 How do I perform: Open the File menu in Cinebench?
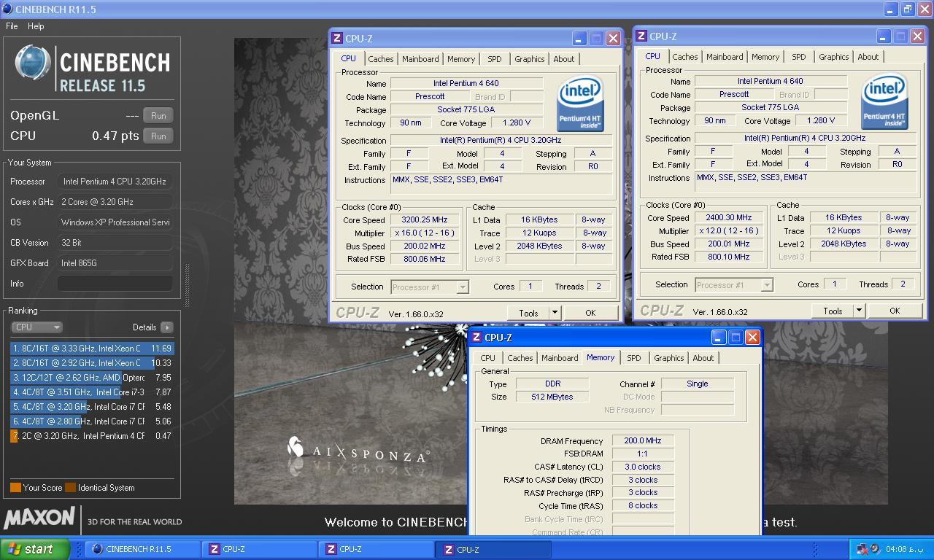click(12, 26)
